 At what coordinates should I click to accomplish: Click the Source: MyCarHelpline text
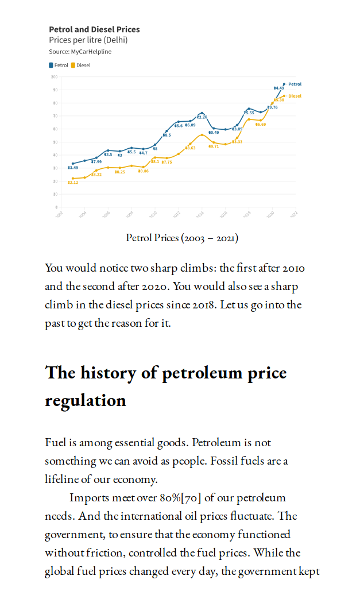click(x=80, y=52)
